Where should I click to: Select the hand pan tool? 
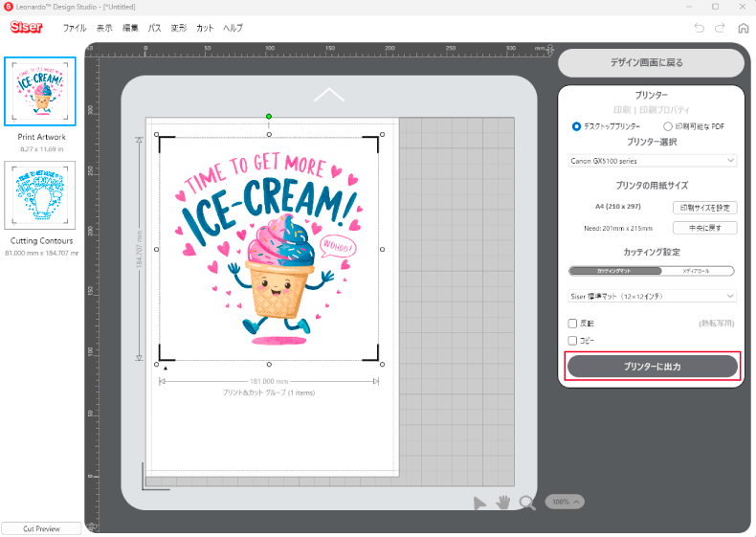[502, 503]
